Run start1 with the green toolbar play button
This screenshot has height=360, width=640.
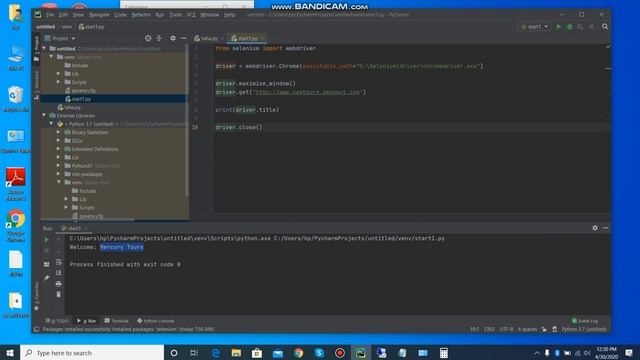pos(559,27)
